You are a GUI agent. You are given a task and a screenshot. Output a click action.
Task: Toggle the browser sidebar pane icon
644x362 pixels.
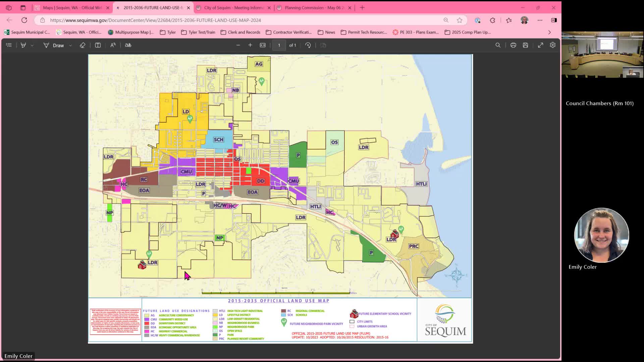click(x=554, y=20)
